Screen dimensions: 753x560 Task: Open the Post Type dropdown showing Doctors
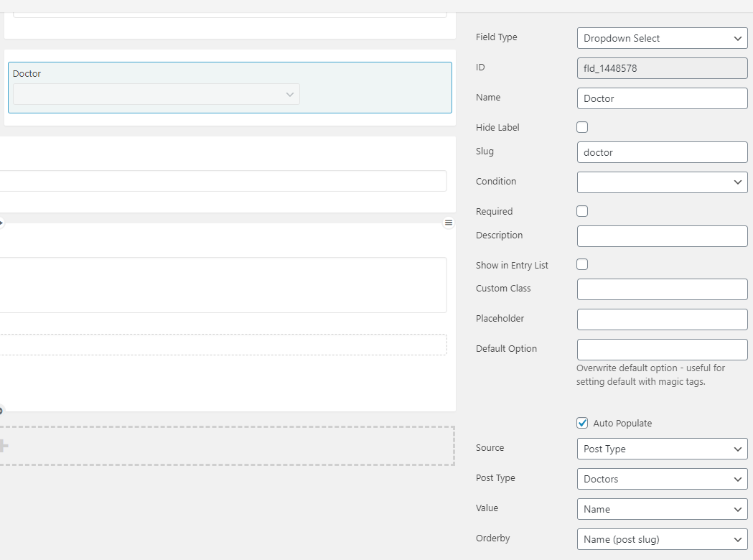(x=662, y=479)
